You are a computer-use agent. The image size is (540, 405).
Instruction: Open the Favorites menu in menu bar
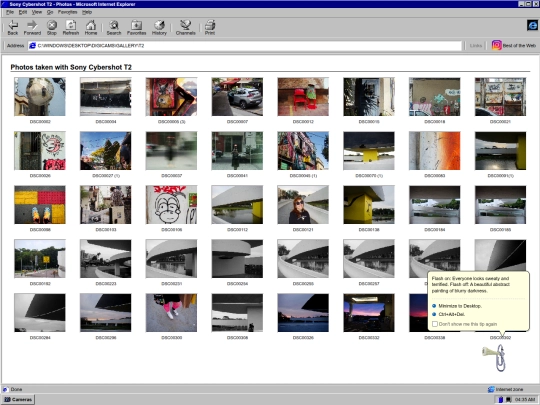tap(68, 12)
